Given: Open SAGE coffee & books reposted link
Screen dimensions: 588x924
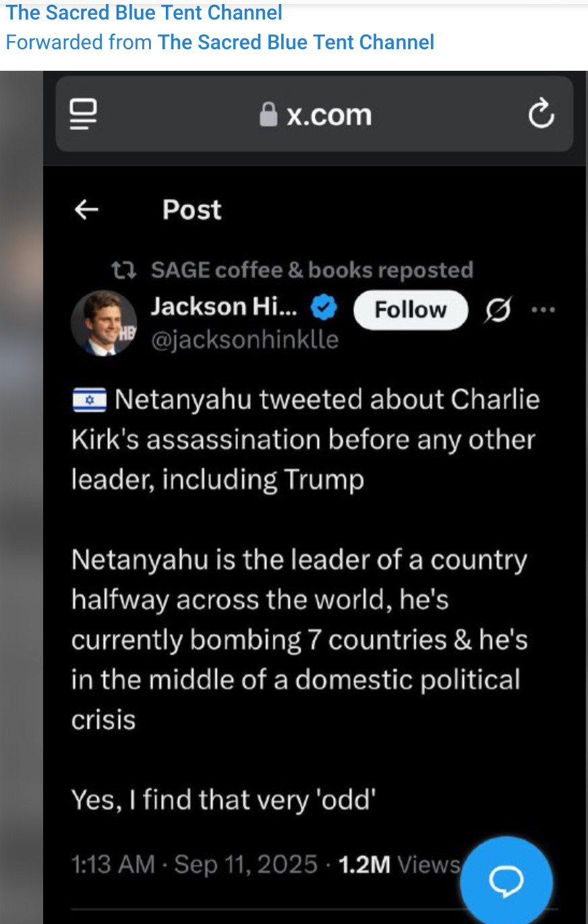Looking at the screenshot, I should 312,270.
